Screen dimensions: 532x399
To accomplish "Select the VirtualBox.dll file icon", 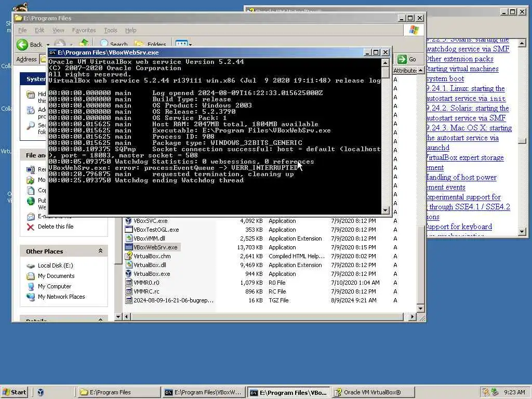I will pos(128,265).
